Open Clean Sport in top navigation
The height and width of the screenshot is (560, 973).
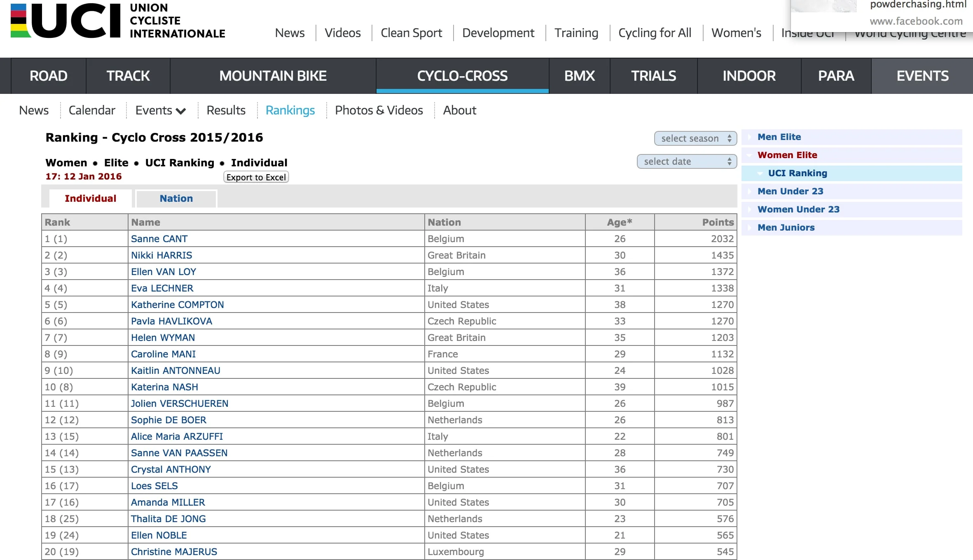coord(411,33)
